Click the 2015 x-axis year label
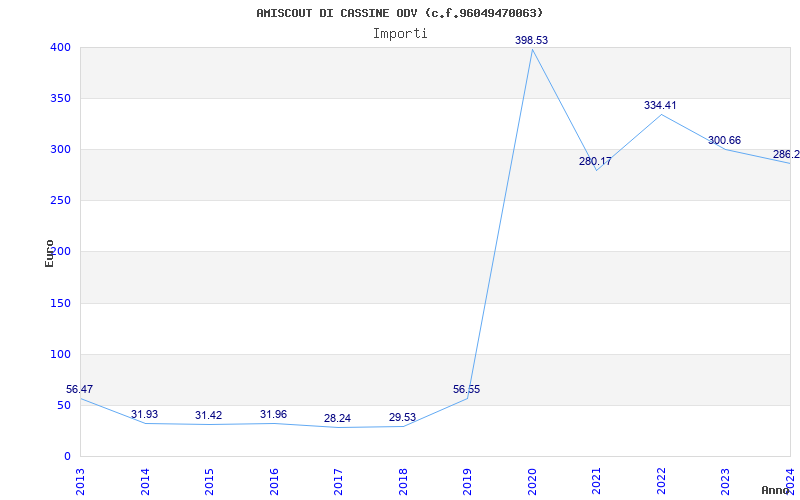Viewport: 800px width, 500px height. 209,482
